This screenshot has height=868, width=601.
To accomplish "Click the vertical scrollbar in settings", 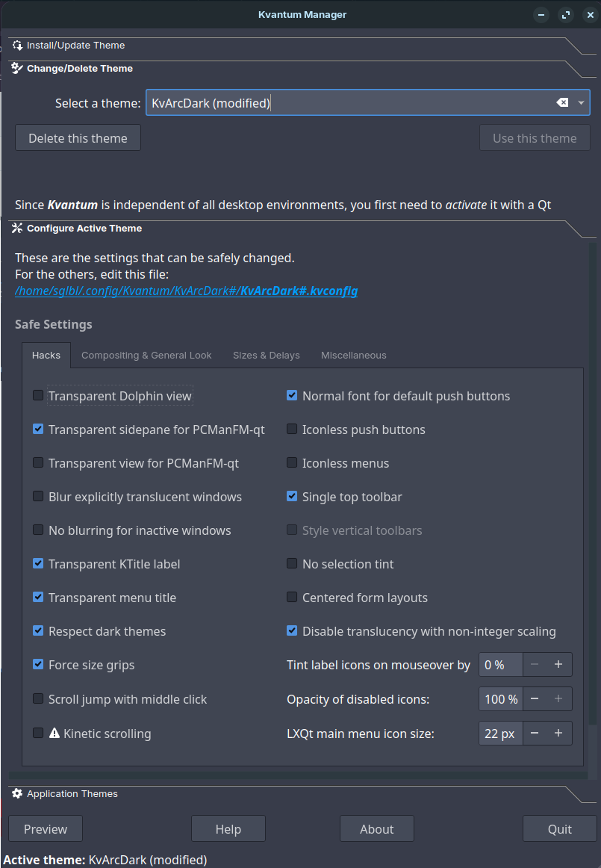I will point(593,486).
